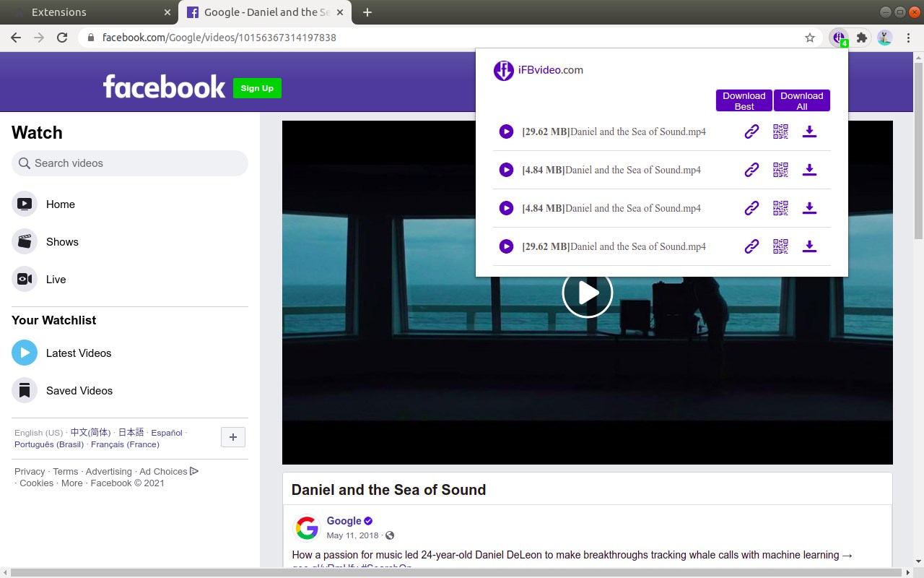Download icon in bottom 29.62 MB row
Screen dimensions: 924x578
click(x=809, y=246)
